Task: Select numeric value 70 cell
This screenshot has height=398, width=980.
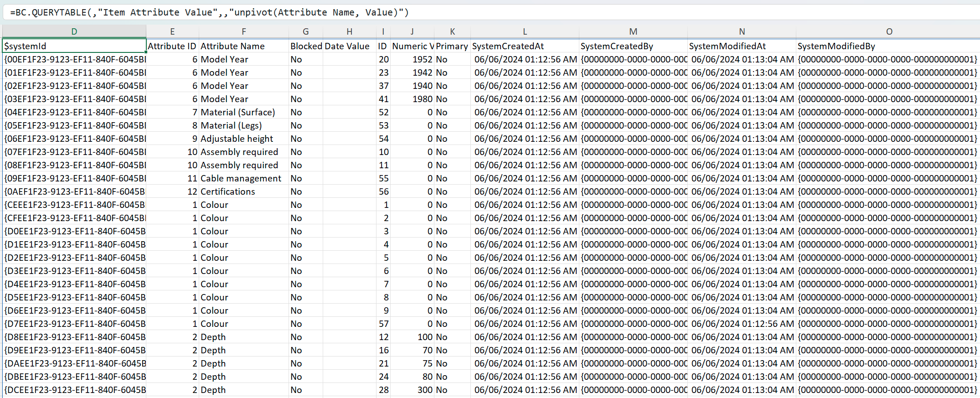Action: [x=412, y=350]
